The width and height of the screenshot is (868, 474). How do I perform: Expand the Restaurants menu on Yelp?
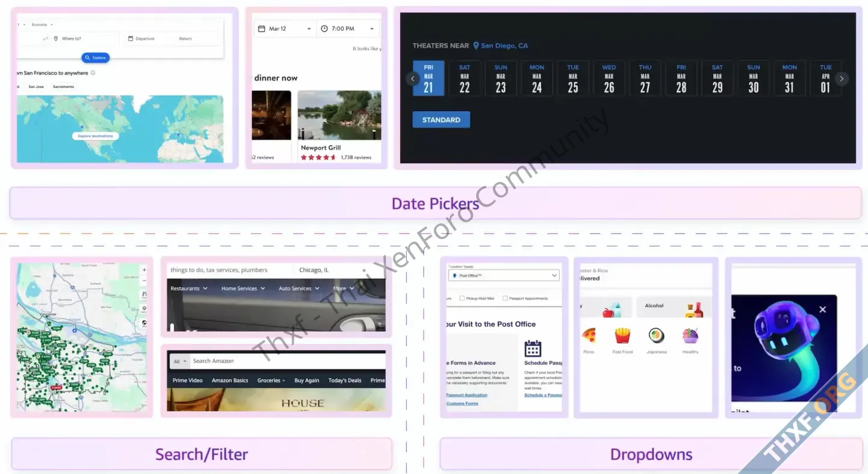tap(189, 288)
